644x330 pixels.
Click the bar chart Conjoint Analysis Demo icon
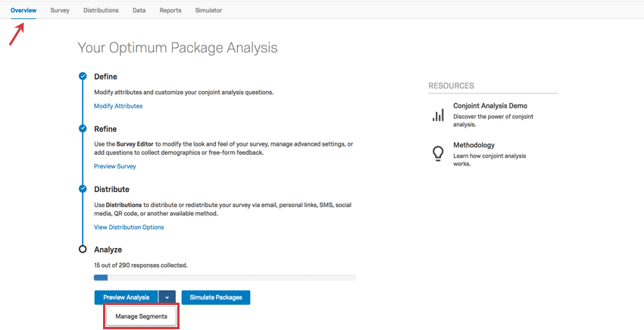438,115
